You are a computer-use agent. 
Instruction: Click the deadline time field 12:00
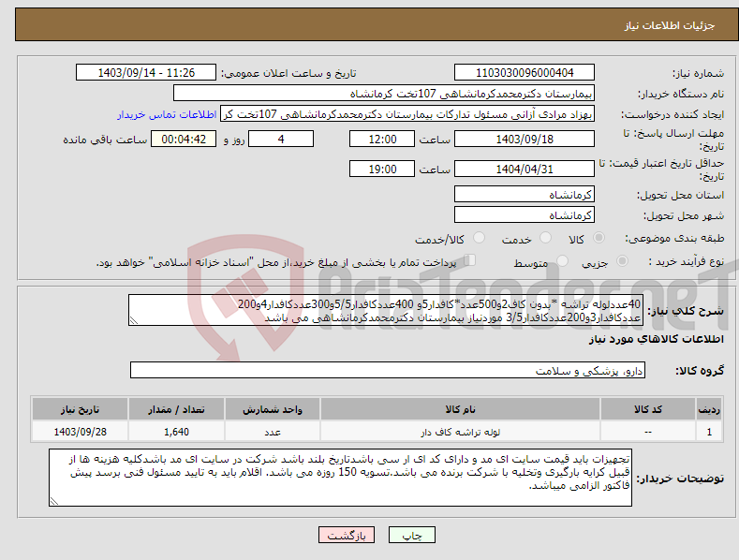(382, 139)
